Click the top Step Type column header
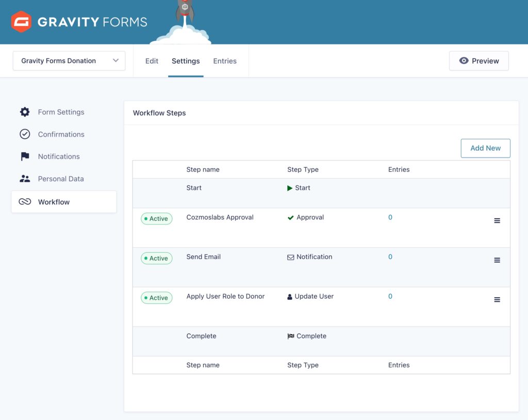 tap(303, 170)
